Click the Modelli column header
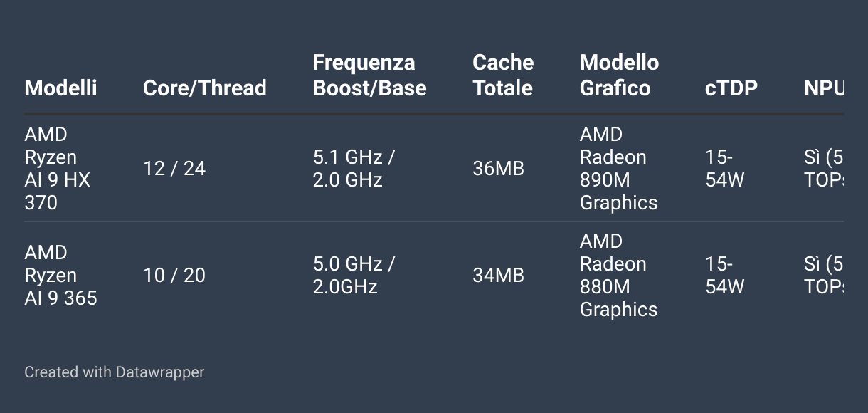Image resolution: width=868 pixels, height=413 pixels. (60, 88)
